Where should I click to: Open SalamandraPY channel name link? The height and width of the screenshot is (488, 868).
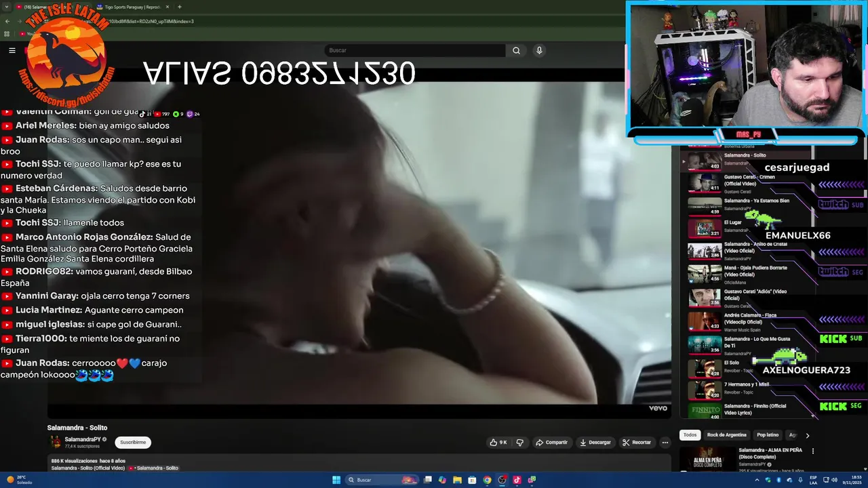(83, 439)
